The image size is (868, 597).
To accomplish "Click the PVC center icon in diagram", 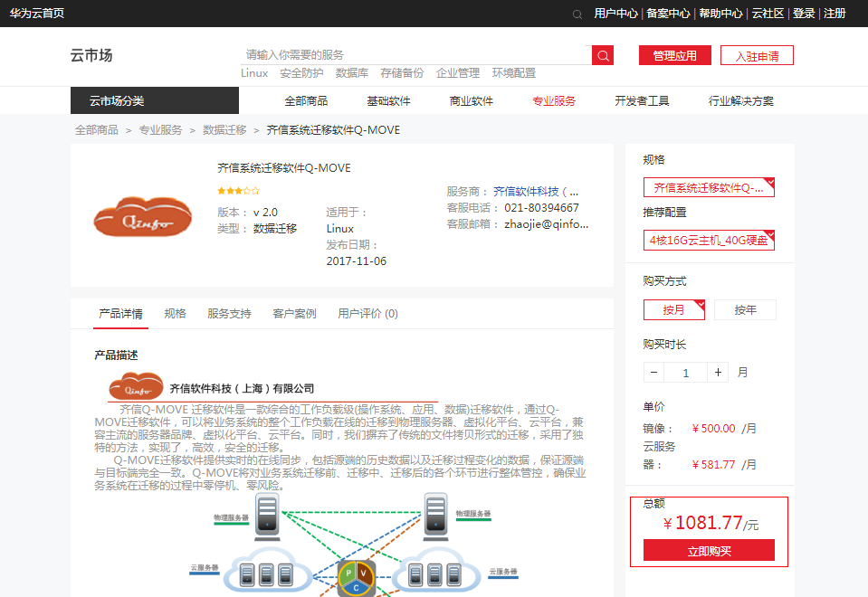I will coord(357,578).
